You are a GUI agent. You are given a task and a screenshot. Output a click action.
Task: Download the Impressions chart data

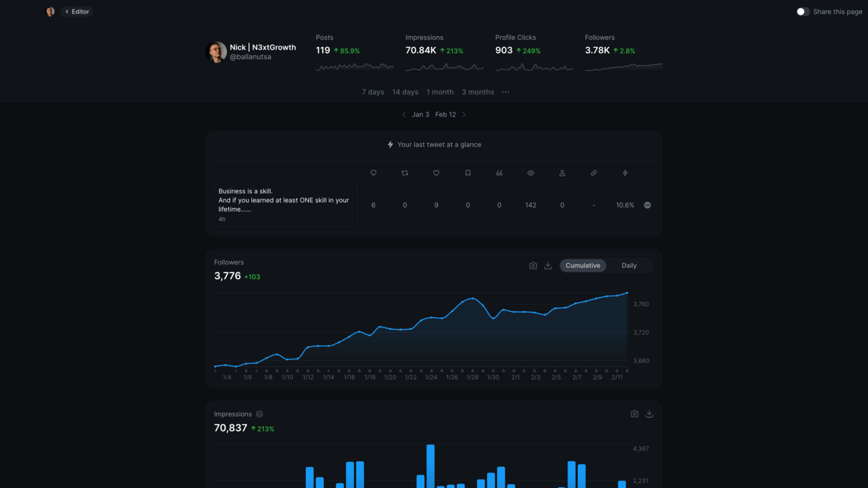coord(649,414)
